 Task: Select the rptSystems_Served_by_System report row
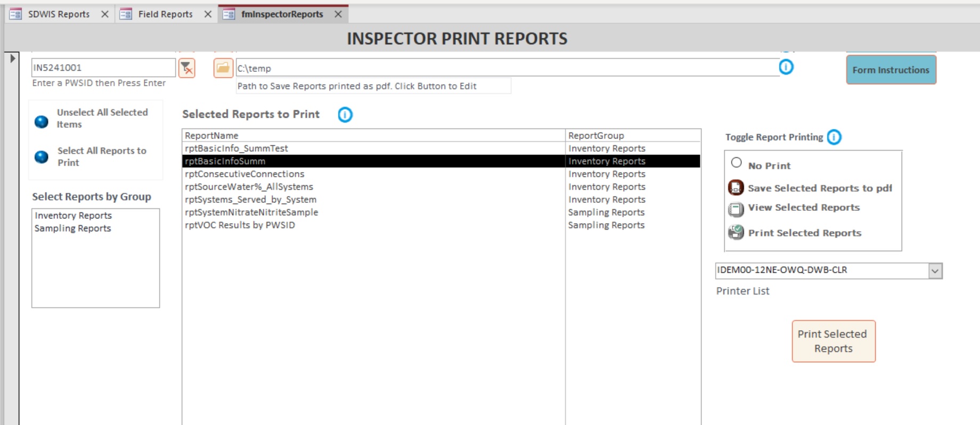tap(442, 199)
